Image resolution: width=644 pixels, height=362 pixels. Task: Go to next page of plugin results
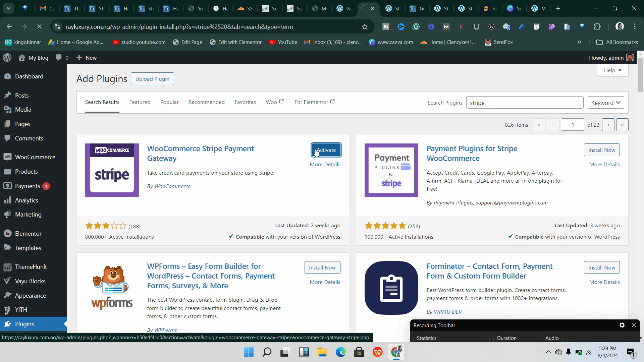(x=608, y=125)
